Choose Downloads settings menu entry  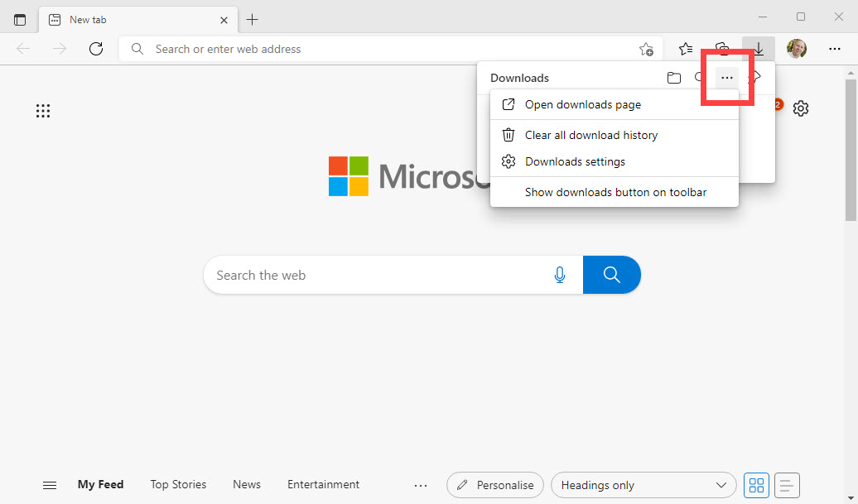coord(614,162)
